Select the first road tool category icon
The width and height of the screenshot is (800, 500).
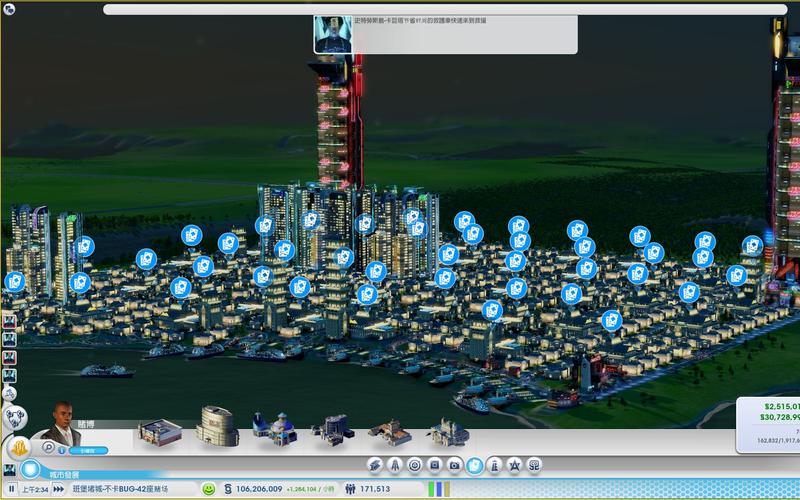(374, 465)
